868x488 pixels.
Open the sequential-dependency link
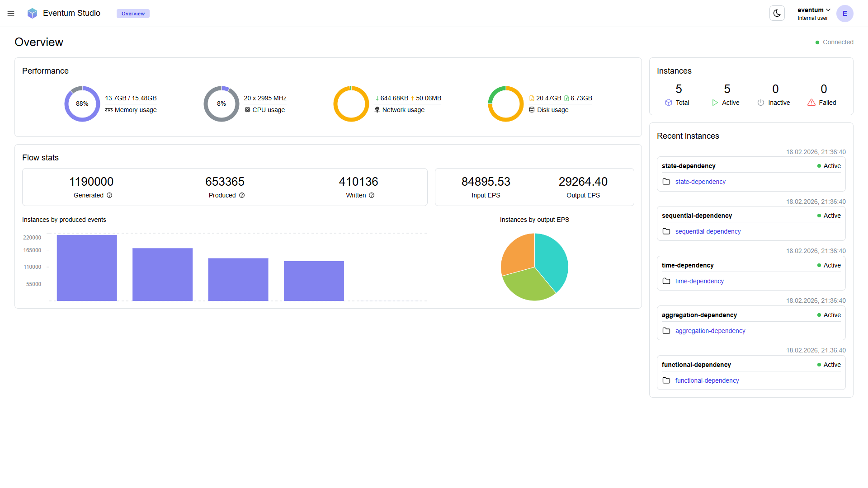click(708, 231)
